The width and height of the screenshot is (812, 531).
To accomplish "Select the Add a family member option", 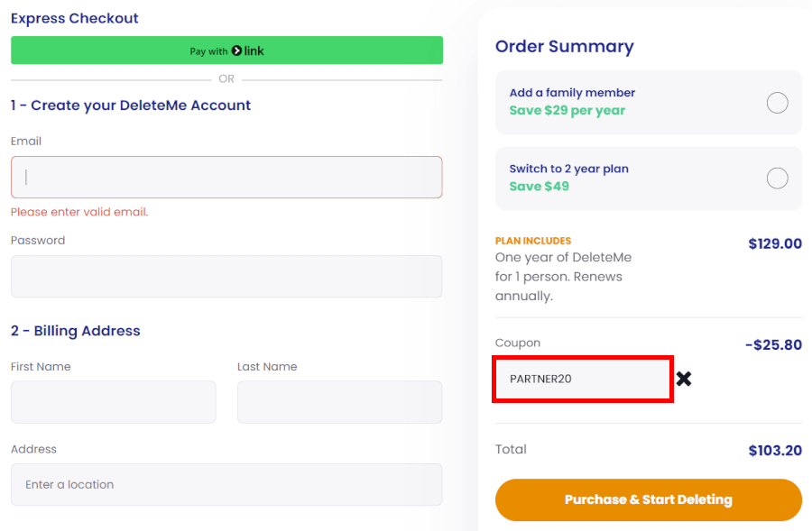I will 777,103.
